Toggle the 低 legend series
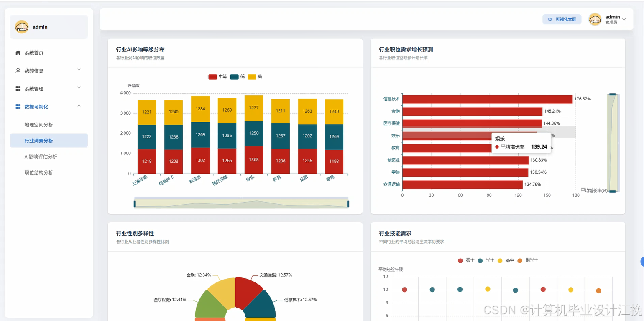Viewport: 644px width, 321px height. [x=237, y=77]
